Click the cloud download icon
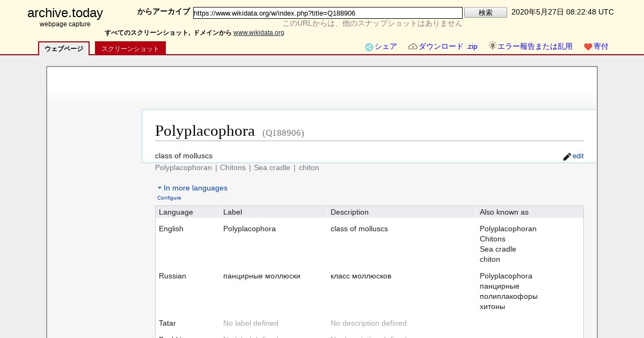Screen dimensions: 644x338 (413, 47)
